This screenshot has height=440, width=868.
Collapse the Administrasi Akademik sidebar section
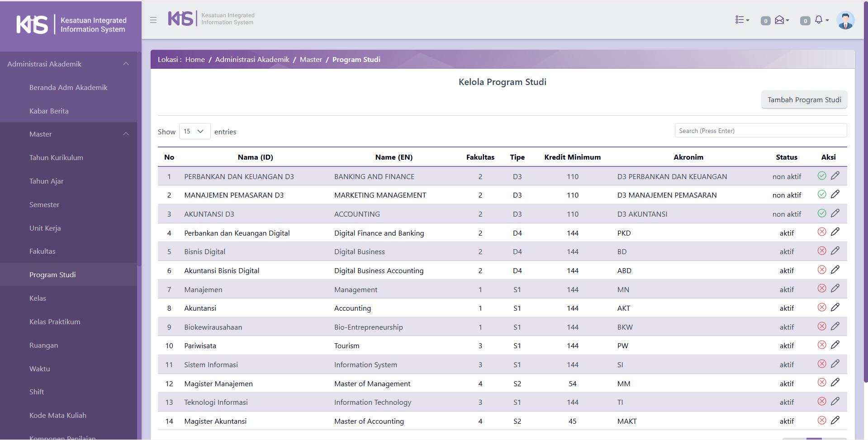[x=126, y=64]
